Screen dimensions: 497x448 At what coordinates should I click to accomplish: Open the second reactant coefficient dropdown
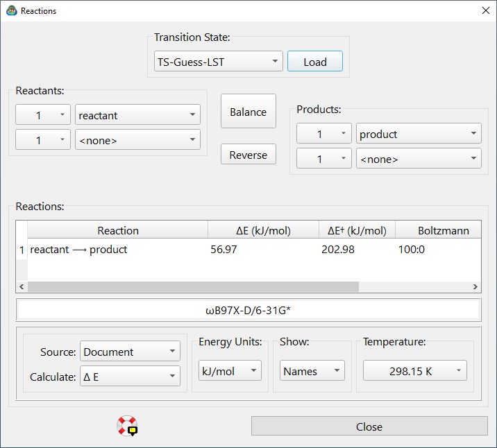click(x=43, y=139)
